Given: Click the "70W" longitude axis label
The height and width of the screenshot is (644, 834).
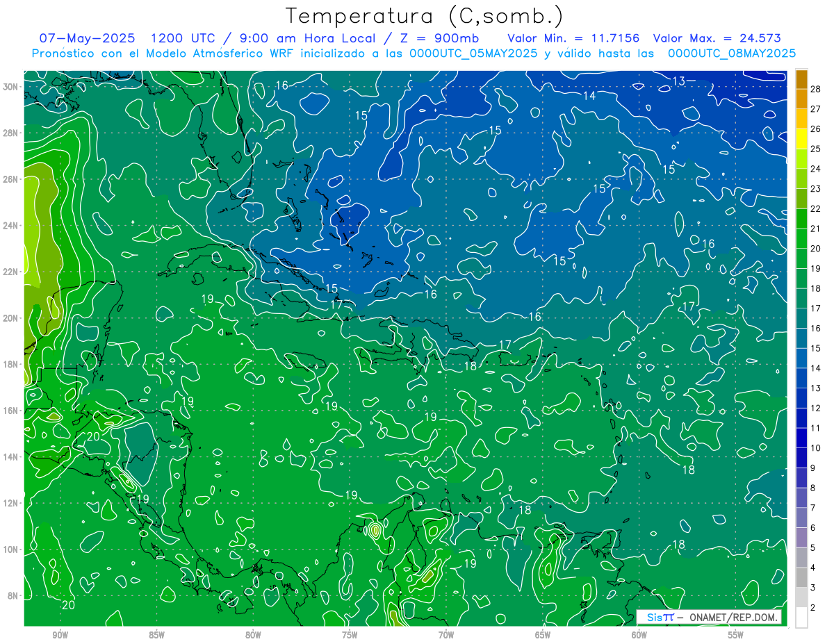Looking at the screenshot, I should pos(446,636).
